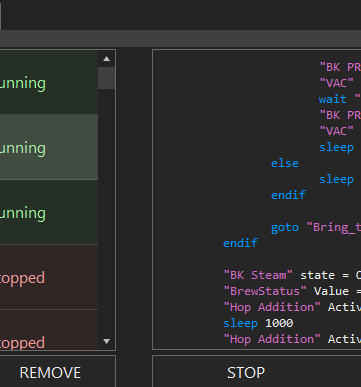Click the STOP button
This screenshot has height=387, width=361.
[257, 372]
